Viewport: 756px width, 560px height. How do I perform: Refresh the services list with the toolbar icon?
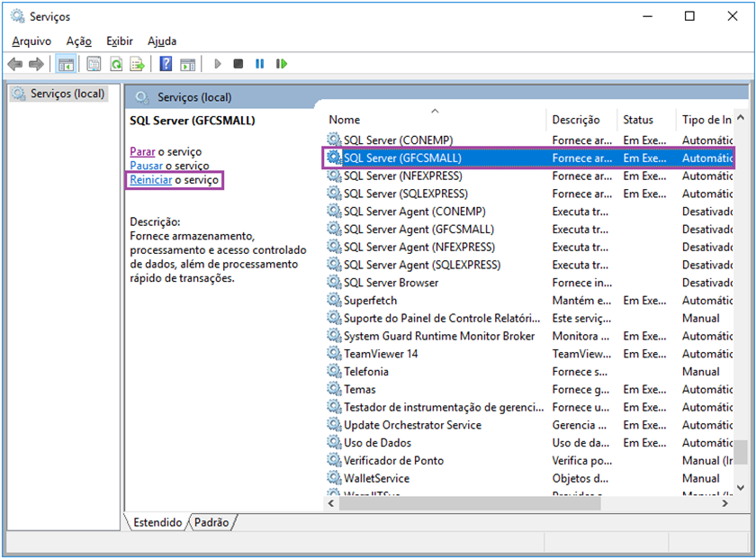coord(116,64)
